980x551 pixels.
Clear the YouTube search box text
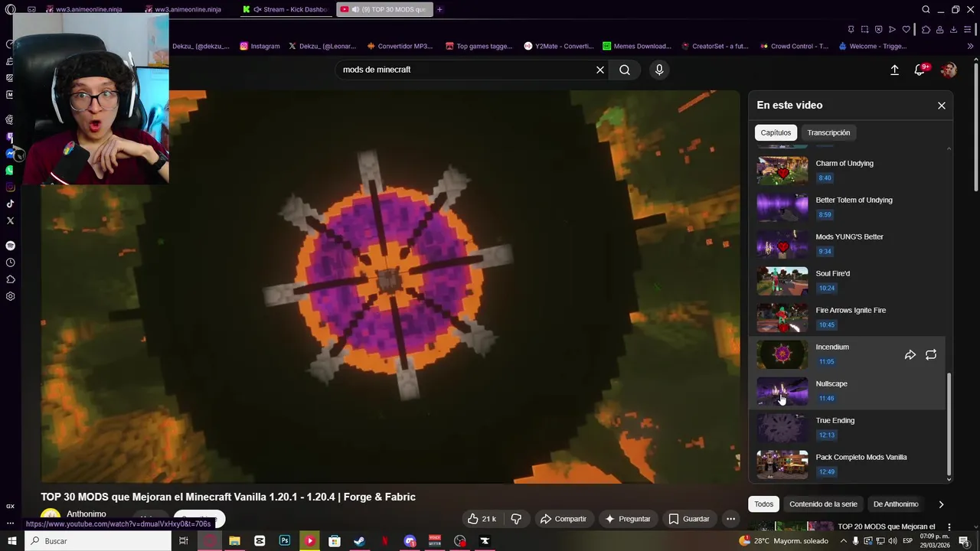pyautogui.click(x=600, y=70)
